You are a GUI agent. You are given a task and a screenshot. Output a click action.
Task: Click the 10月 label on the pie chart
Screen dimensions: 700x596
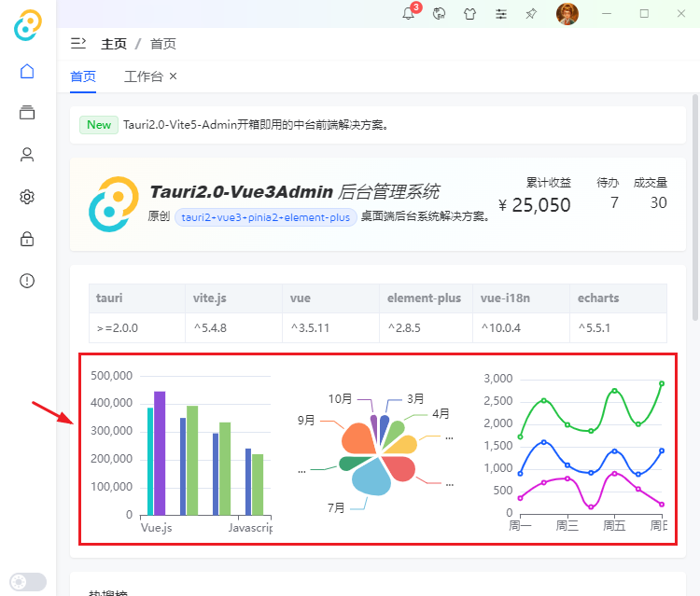pos(340,399)
